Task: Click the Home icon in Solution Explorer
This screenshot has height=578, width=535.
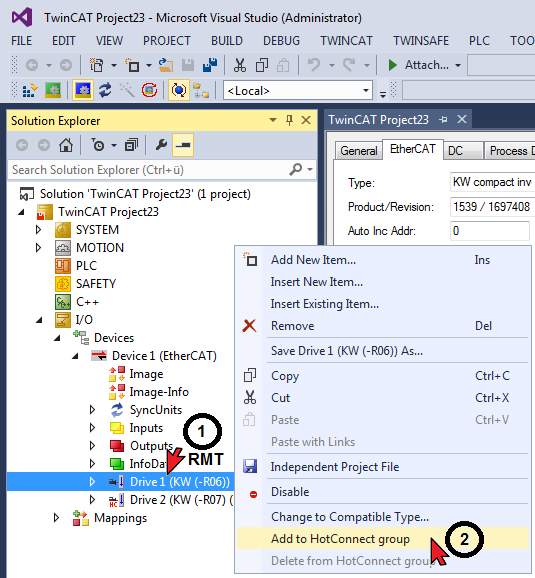Action: pos(66,145)
